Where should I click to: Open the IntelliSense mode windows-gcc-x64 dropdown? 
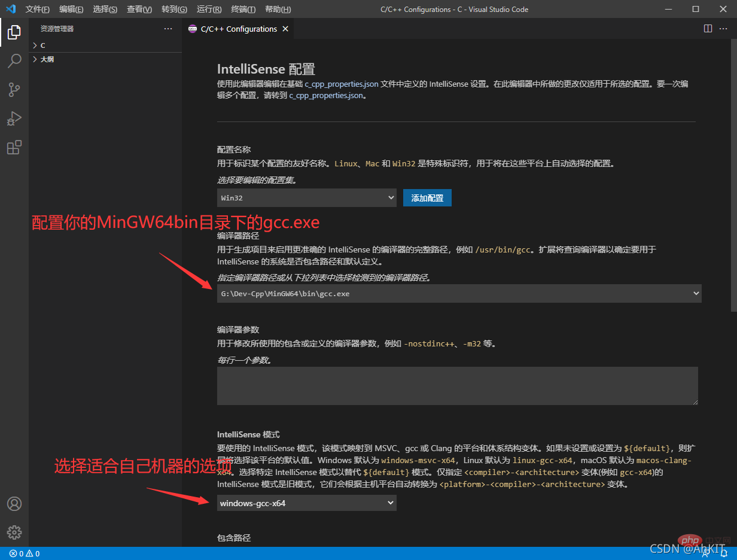tap(307, 503)
